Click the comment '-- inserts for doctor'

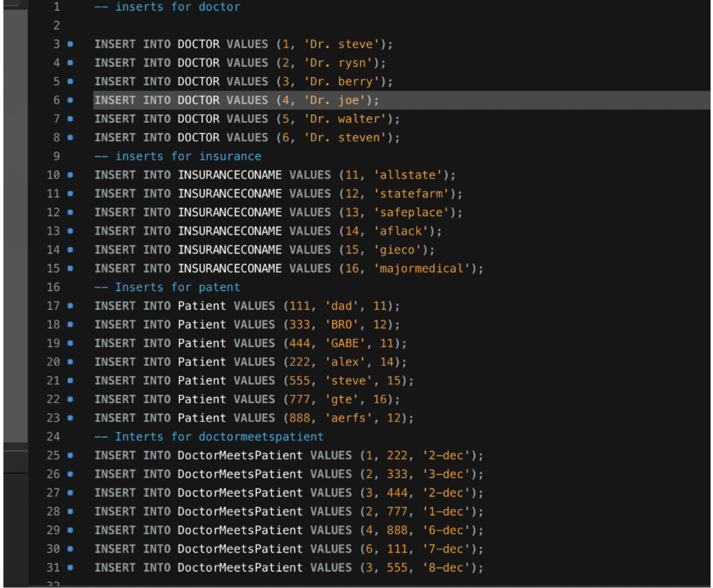point(168,7)
